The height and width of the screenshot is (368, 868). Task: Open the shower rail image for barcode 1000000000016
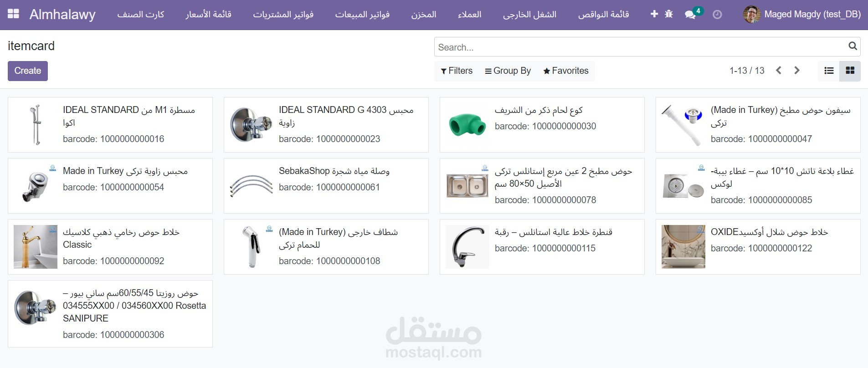[36, 125]
